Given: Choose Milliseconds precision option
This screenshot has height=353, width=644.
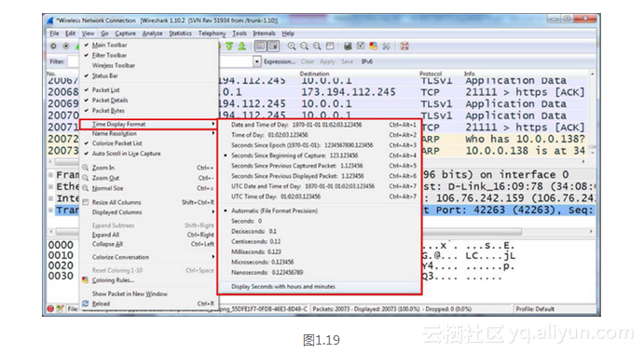Looking at the screenshot, I should click(x=320, y=251).
